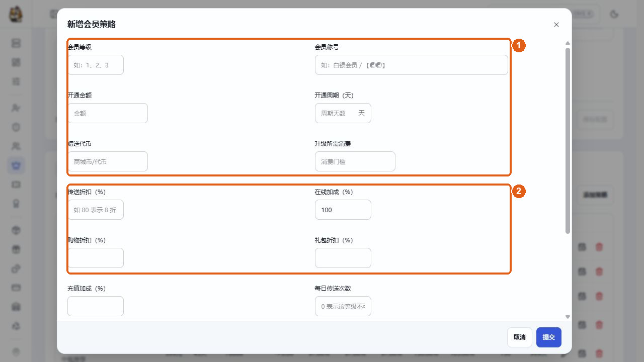Screen dimensions: 644x362
Task: Cancel the form with 取消
Action: coord(520,337)
